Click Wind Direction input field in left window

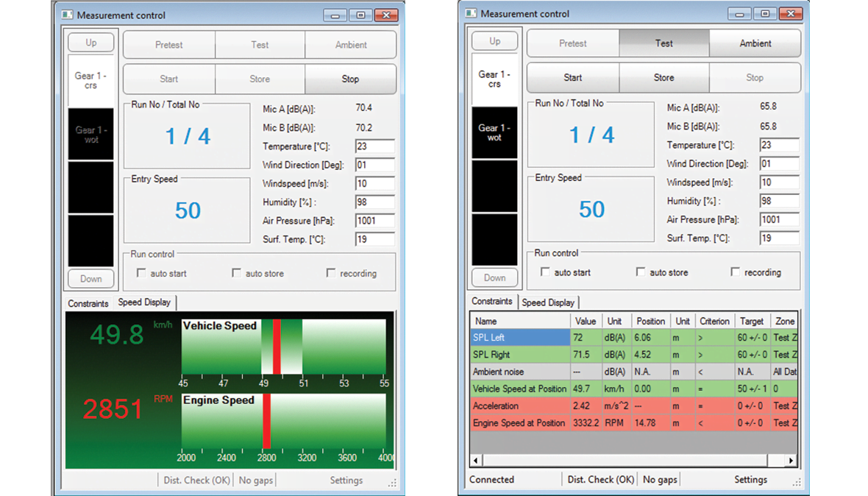(374, 165)
